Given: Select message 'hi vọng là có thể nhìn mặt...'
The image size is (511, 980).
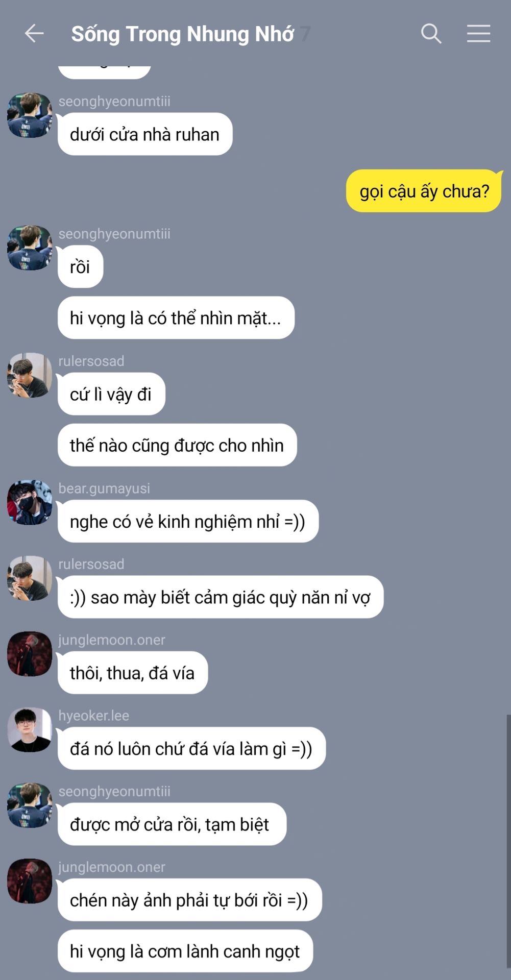Looking at the screenshot, I should 176,318.
